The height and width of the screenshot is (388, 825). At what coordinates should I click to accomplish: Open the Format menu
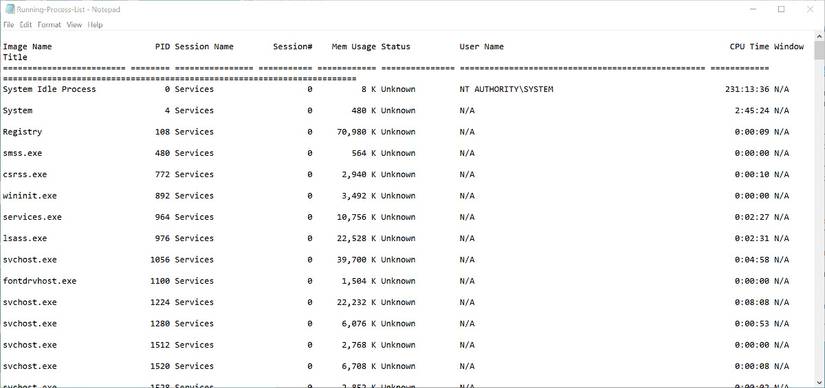pyautogui.click(x=49, y=25)
